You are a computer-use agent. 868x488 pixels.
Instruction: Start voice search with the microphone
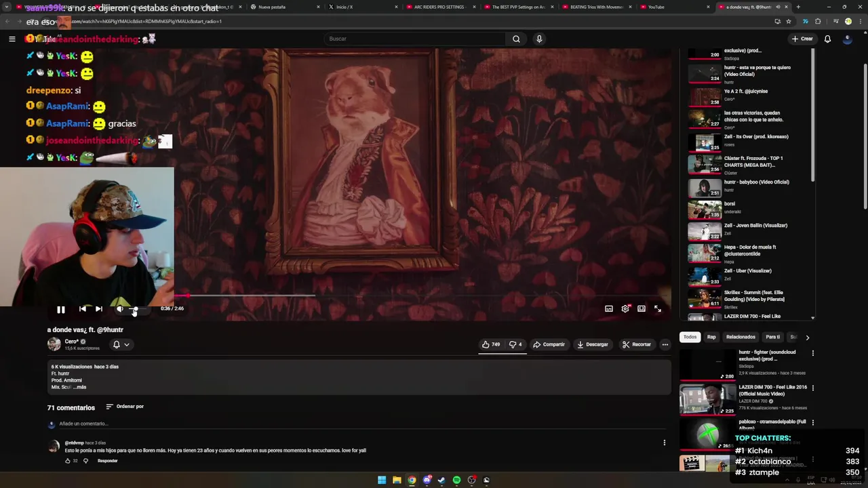pyautogui.click(x=539, y=39)
